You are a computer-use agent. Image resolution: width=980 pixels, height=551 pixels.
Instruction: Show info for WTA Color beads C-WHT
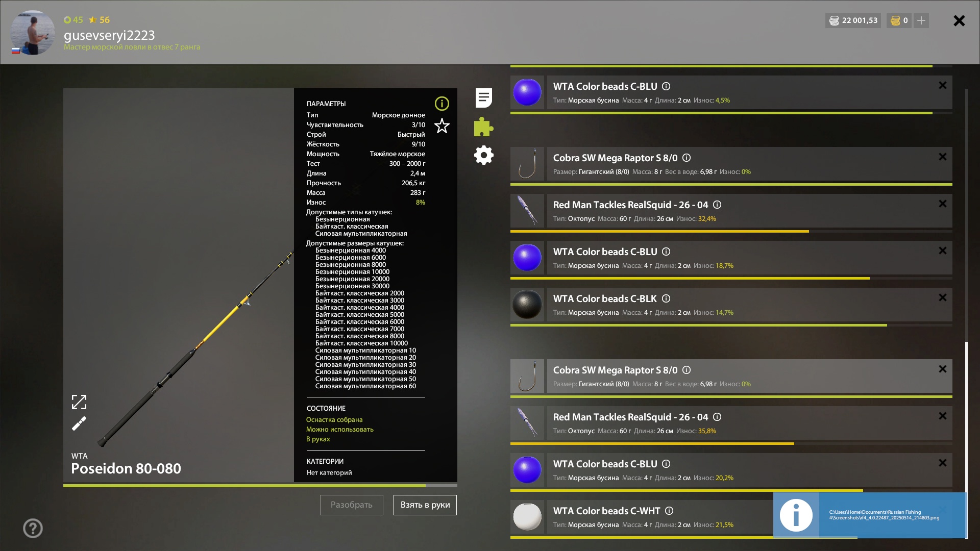point(669,511)
